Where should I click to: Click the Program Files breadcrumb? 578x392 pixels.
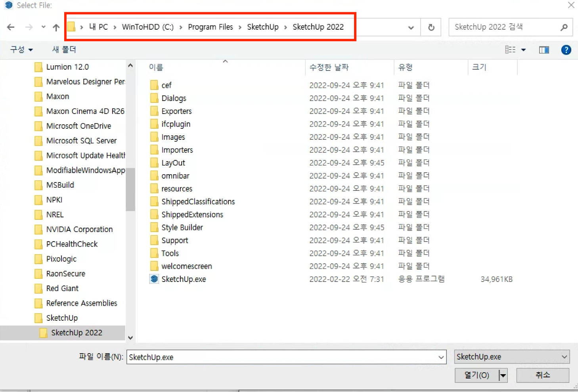pyautogui.click(x=211, y=27)
